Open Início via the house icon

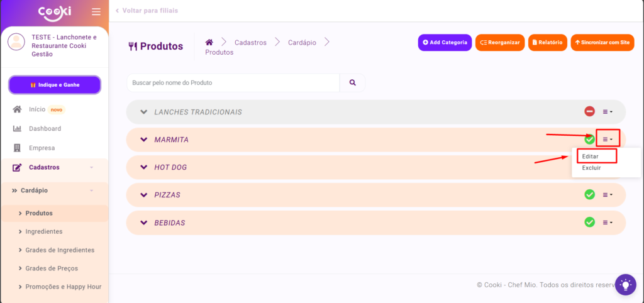tap(18, 109)
